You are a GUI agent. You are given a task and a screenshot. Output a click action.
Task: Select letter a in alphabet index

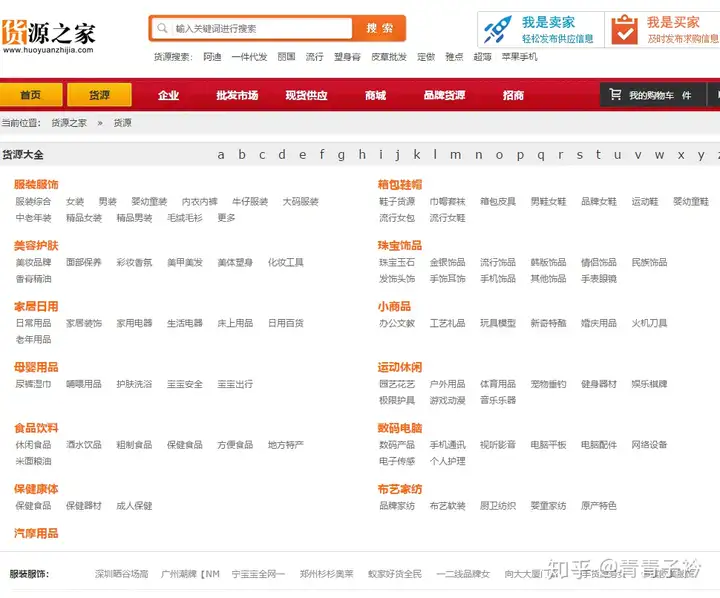221,155
